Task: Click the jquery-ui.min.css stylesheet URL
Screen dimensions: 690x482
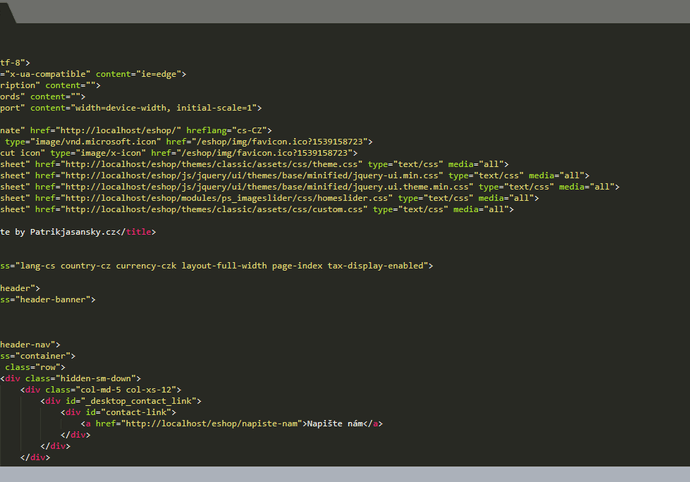Action: tap(252, 176)
